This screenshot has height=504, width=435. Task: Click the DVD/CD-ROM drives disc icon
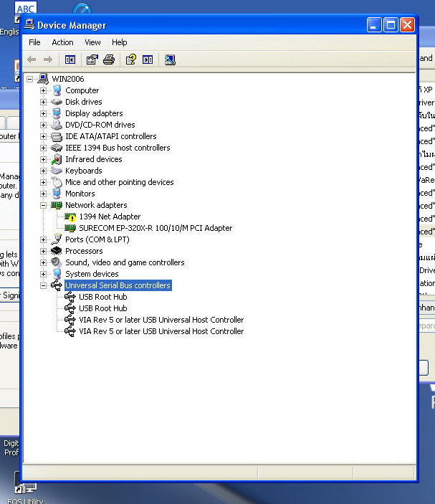click(x=57, y=125)
